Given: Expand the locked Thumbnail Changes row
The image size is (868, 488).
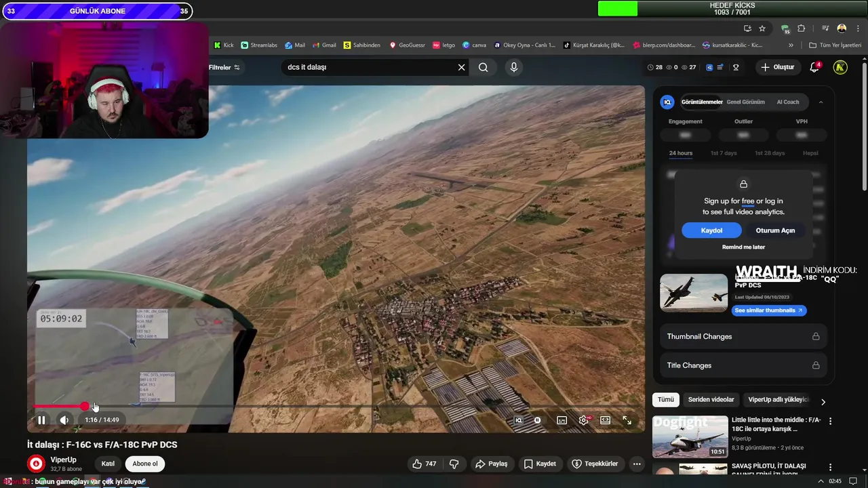Looking at the screenshot, I should (x=743, y=336).
